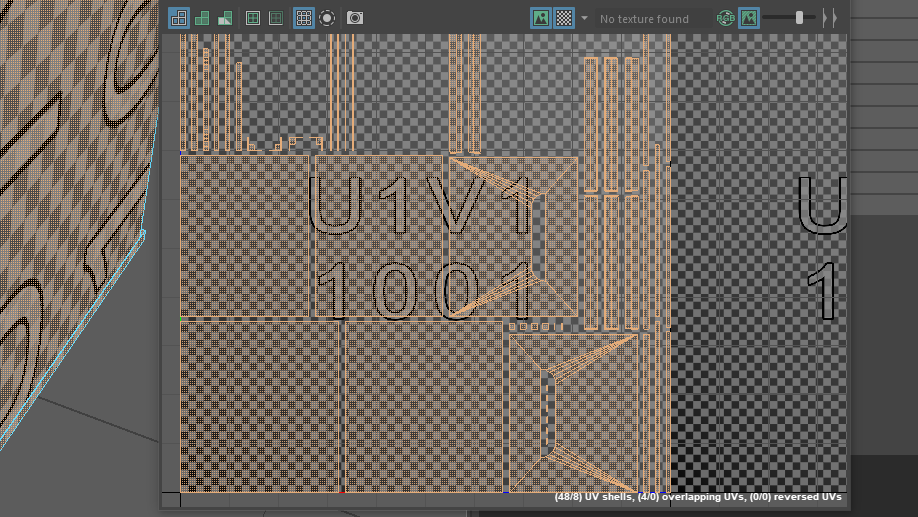Screen dimensions: 918x517
Task: Toggle wireframe UV shell display icon
Action: (179, 18)
